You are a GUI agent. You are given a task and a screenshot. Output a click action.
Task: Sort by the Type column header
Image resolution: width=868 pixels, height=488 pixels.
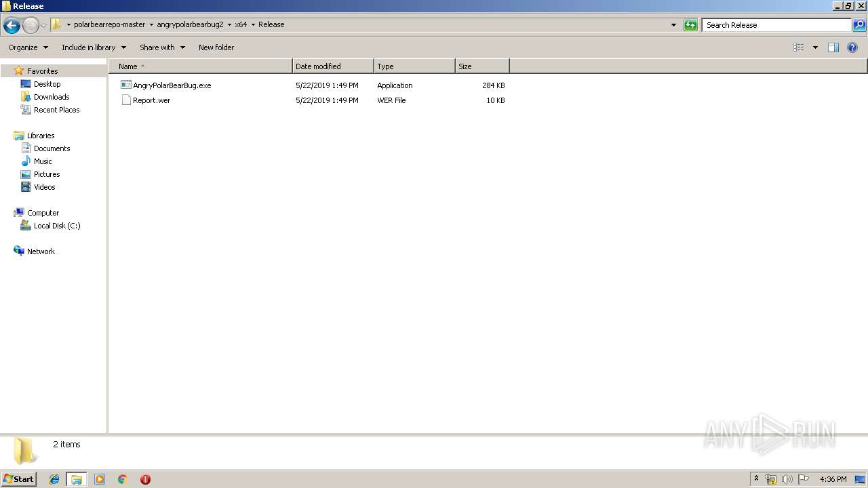[x=414, y=66]
